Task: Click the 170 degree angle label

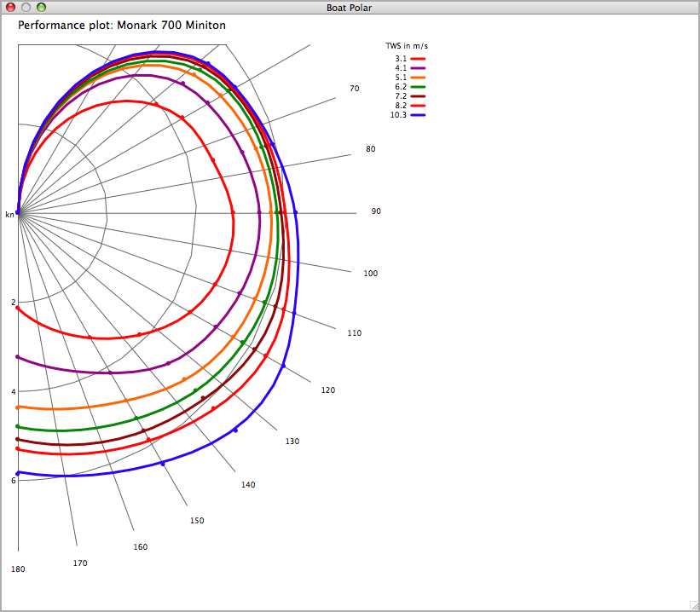Action: click(80, 563)
